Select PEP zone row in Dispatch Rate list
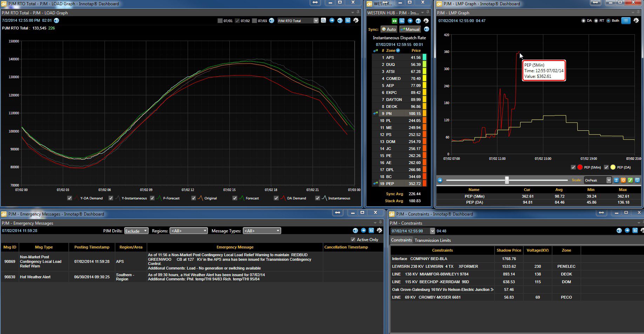This screenshot has width=644, height=334. click(399, 184)
